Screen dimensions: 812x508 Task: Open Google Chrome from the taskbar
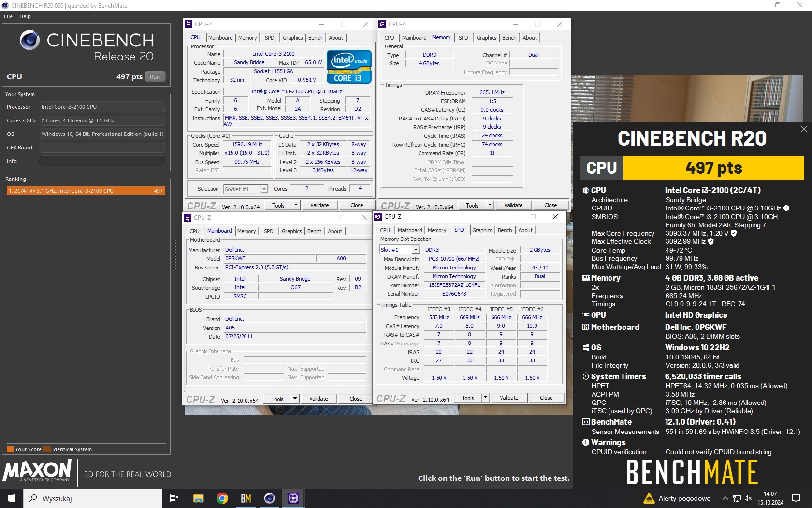(222, 498)
